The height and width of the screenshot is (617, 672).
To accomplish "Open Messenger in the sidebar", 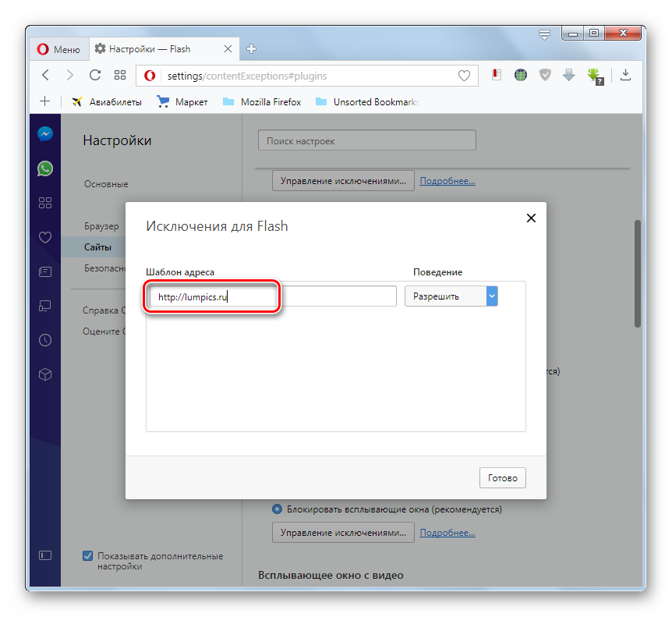I will [45, 134].
